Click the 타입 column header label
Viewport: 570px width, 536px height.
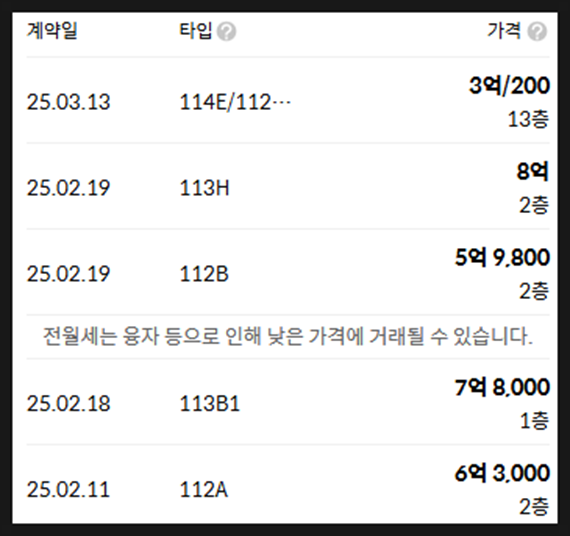point(196,31)
